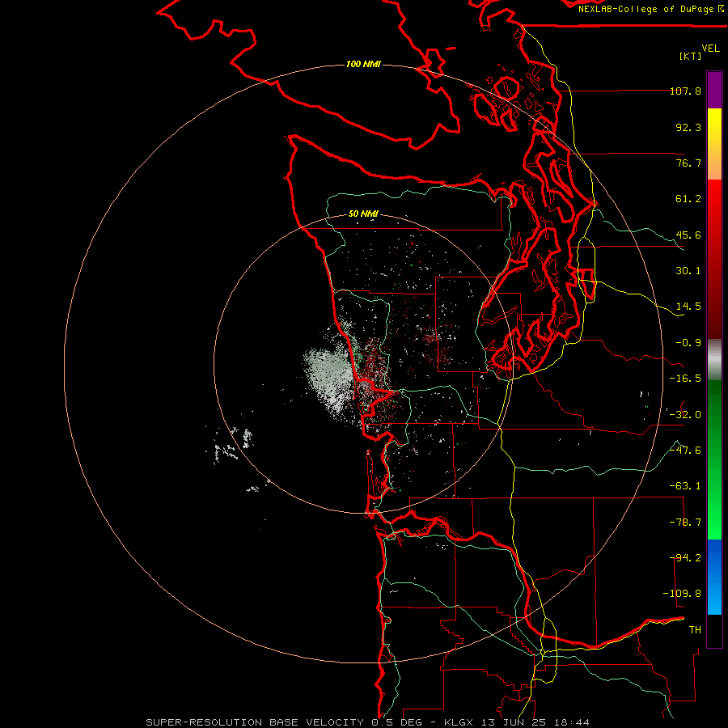Click the purple segment of velocity color bar
The image size is (728, 728).
point(714,90)
